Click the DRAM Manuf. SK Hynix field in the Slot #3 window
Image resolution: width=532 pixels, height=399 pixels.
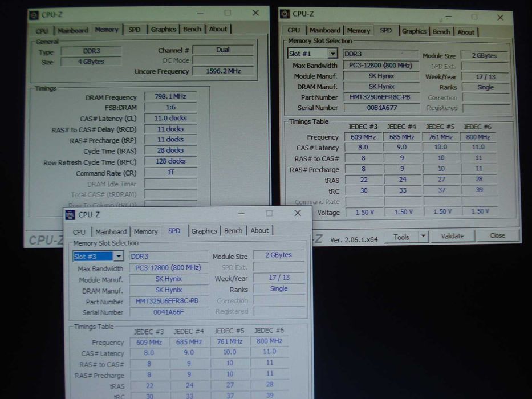coord(169,290)
